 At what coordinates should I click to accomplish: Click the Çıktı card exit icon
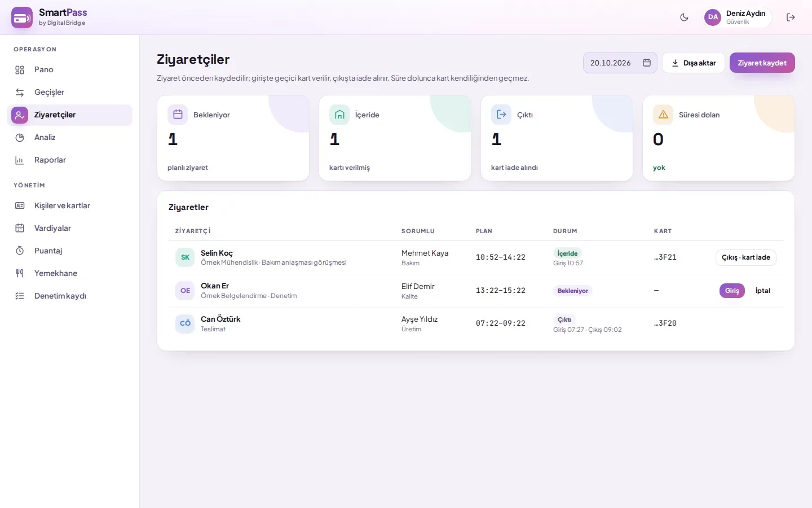[501, 115]
